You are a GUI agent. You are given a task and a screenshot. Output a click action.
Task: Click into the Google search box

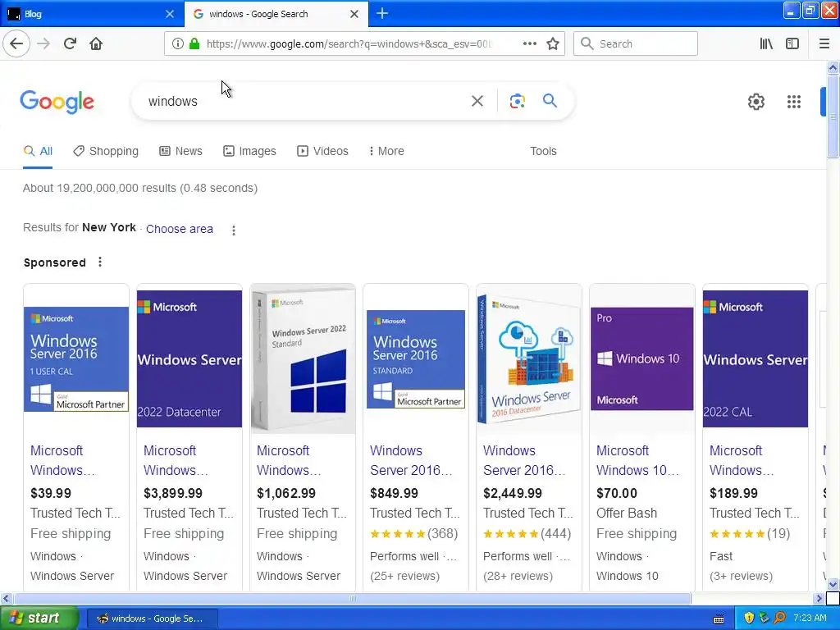click(x=305, y=101)
